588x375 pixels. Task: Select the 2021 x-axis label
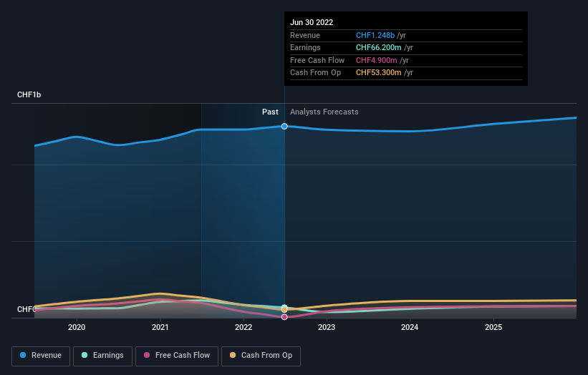pos(160,327)
